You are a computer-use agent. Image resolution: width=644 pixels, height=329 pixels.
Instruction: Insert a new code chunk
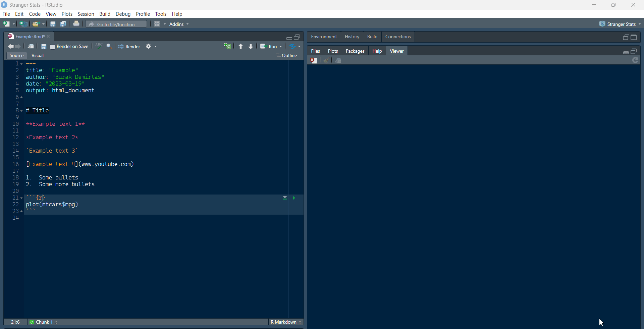[x=227, y=46]
